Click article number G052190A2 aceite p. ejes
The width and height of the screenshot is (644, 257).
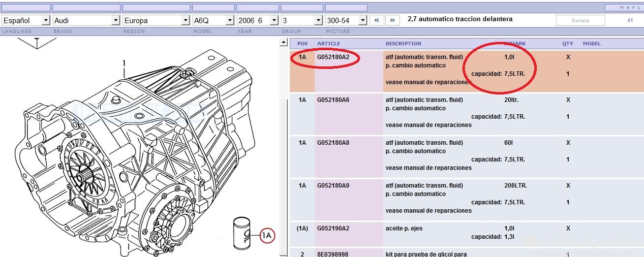(333, 228)
